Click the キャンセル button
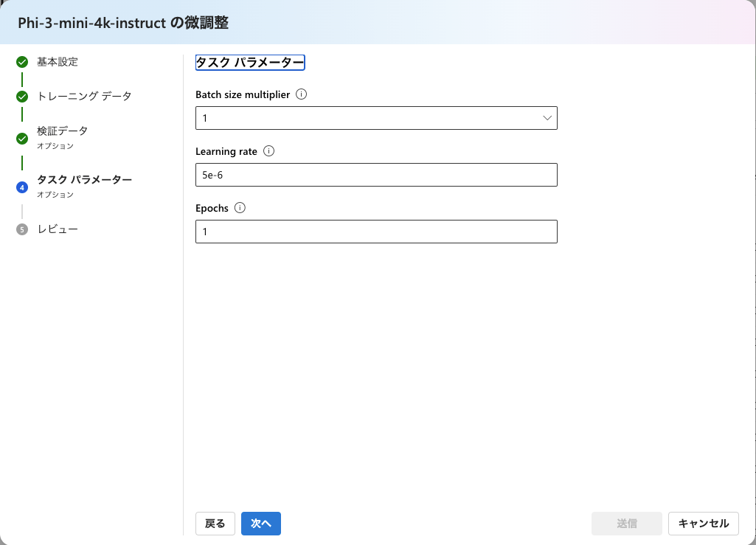 pyautogui.click(x=704, y=524)
